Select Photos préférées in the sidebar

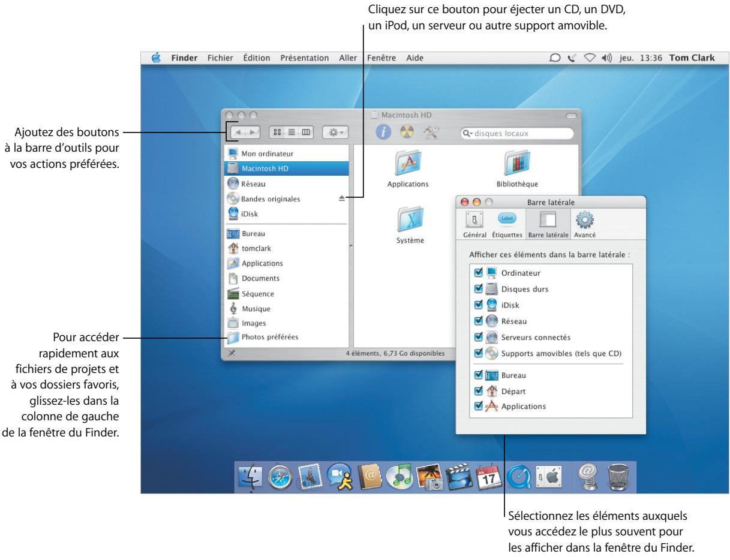click(x=286, y=337)
